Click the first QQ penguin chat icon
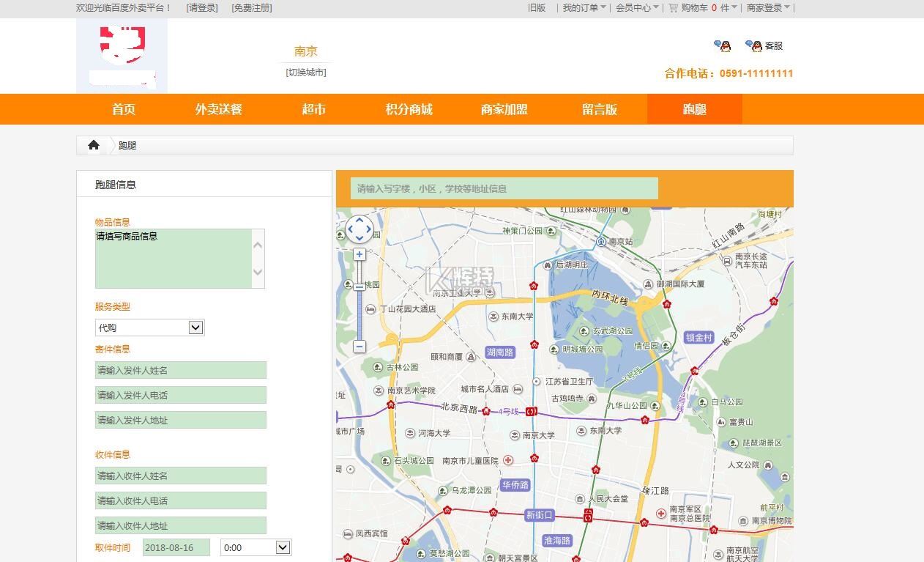 click(722, 45)
